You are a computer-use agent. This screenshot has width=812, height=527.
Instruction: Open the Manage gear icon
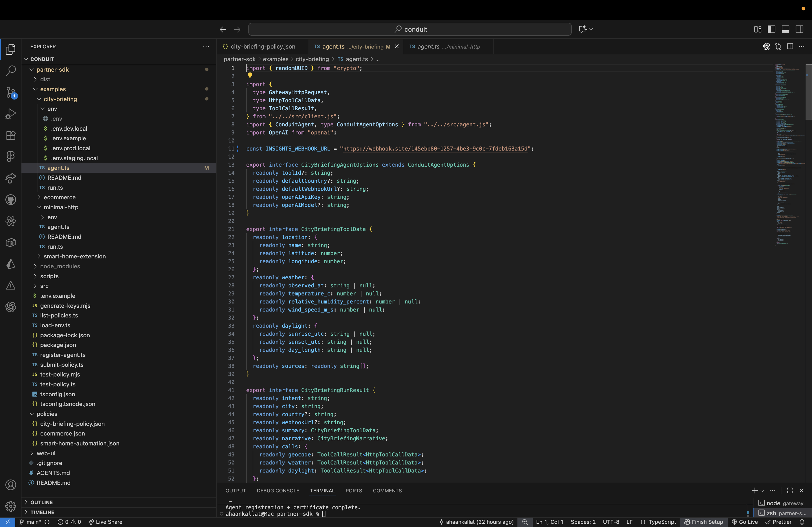[10, 506]
